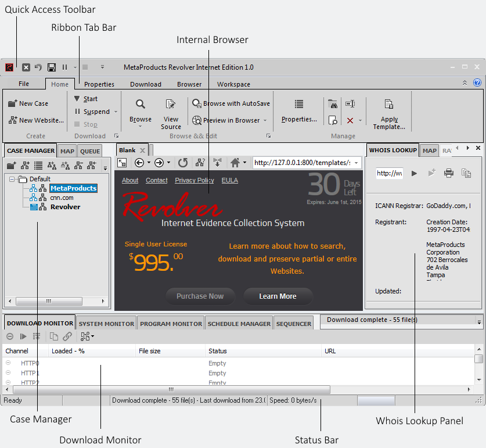Image resolution: width=486 pixels, height=448 pixels.
Task: Open the Browse button dropdown
Action: tap(141, 126)
